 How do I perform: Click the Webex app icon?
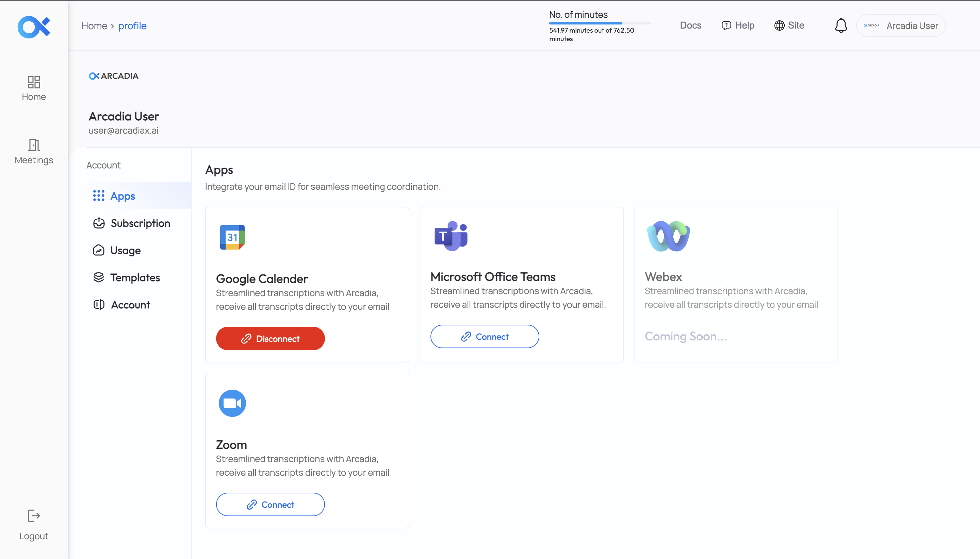(x=668, y=236)
